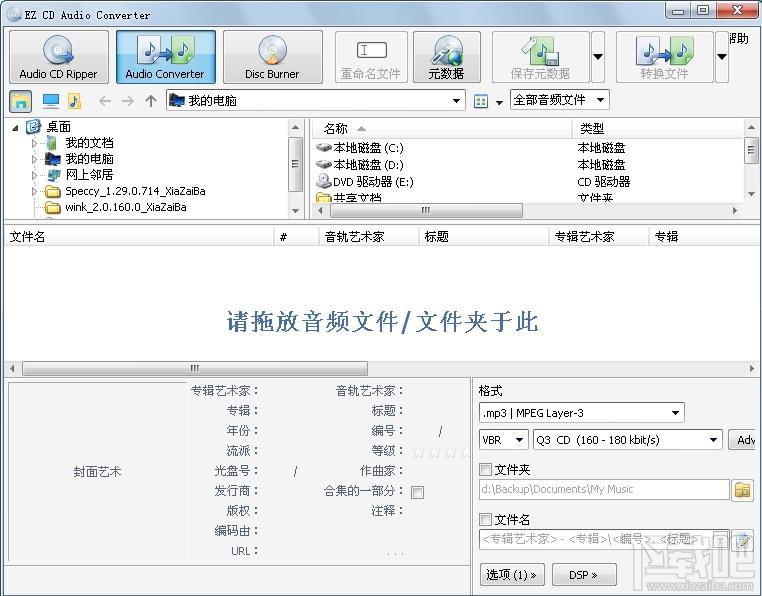Expand the 网上邻居 tree node
This screenshot has width=762, height=596.
(34, 175)
